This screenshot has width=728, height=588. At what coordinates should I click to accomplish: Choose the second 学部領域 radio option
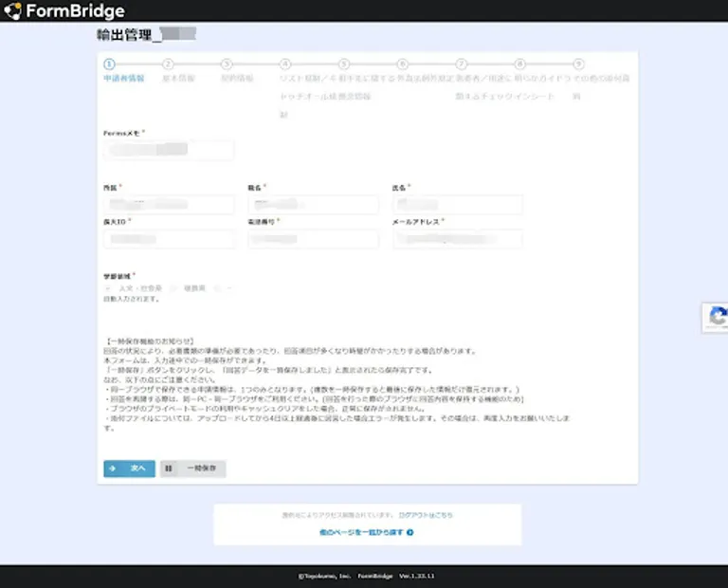coord(175,287)
